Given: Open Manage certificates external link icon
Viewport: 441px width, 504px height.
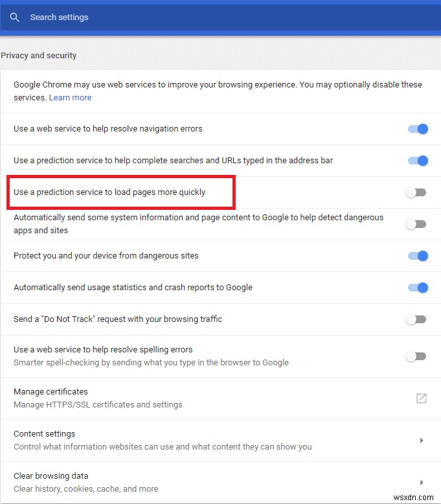Looking at the screenshot, I should pos(422,398).
